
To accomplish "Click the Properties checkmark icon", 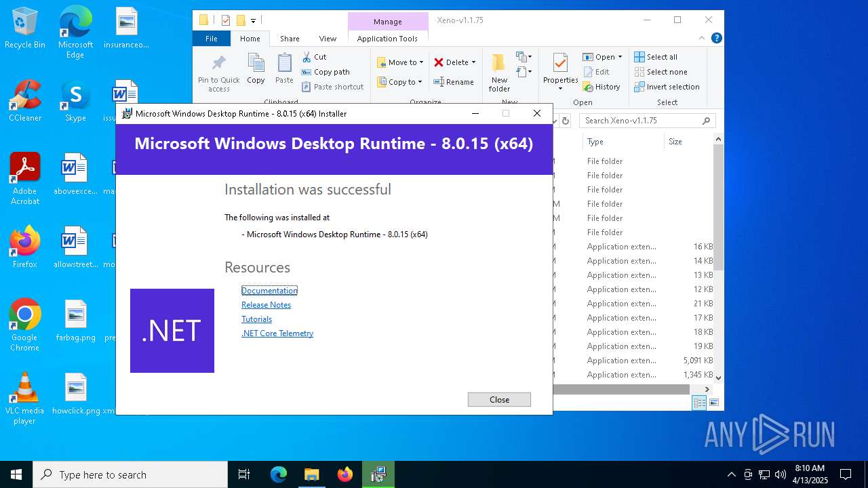I will pyautogui.click(x=560, y=63).
